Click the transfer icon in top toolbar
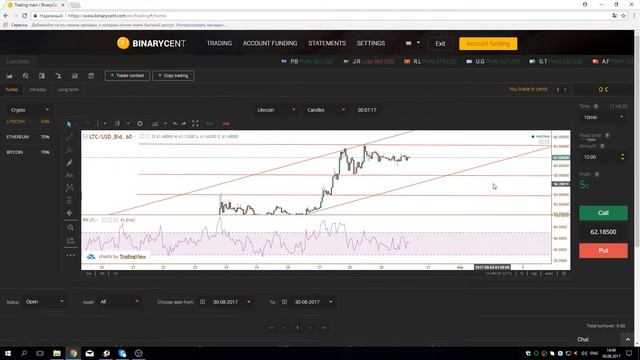Viewport: 640px width, 360px height. click(58, 76)
